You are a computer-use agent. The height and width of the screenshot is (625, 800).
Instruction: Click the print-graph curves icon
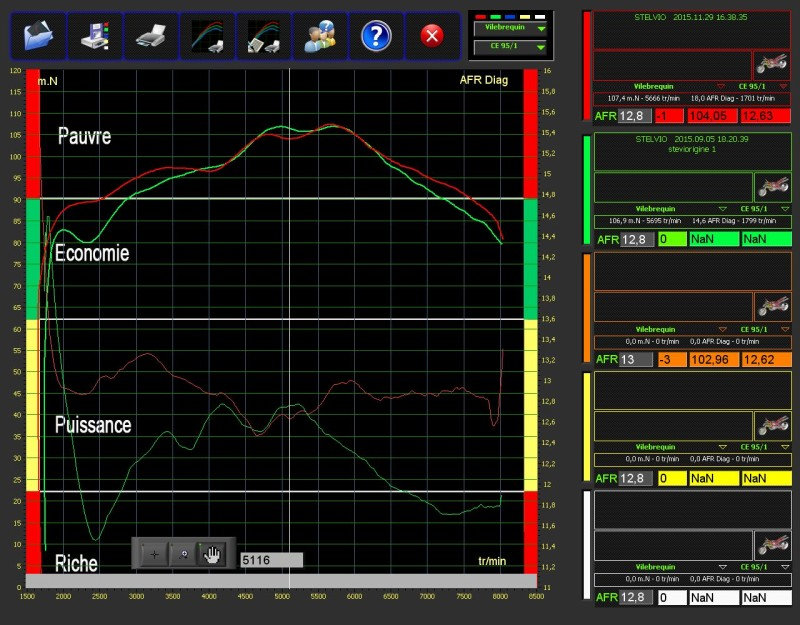(207, 36)
